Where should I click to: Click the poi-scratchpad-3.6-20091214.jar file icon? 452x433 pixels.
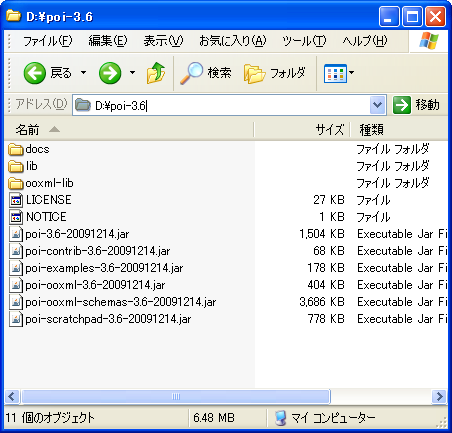16,319
